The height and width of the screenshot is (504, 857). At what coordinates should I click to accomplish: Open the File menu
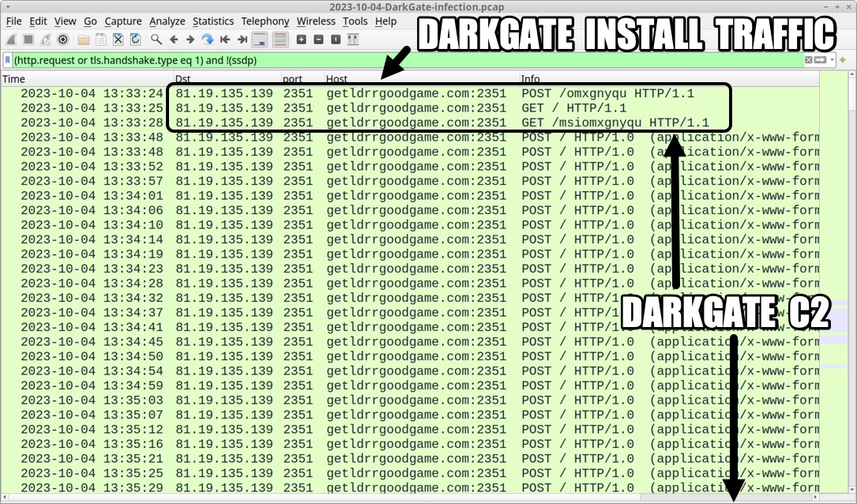(x=13, y=21)
